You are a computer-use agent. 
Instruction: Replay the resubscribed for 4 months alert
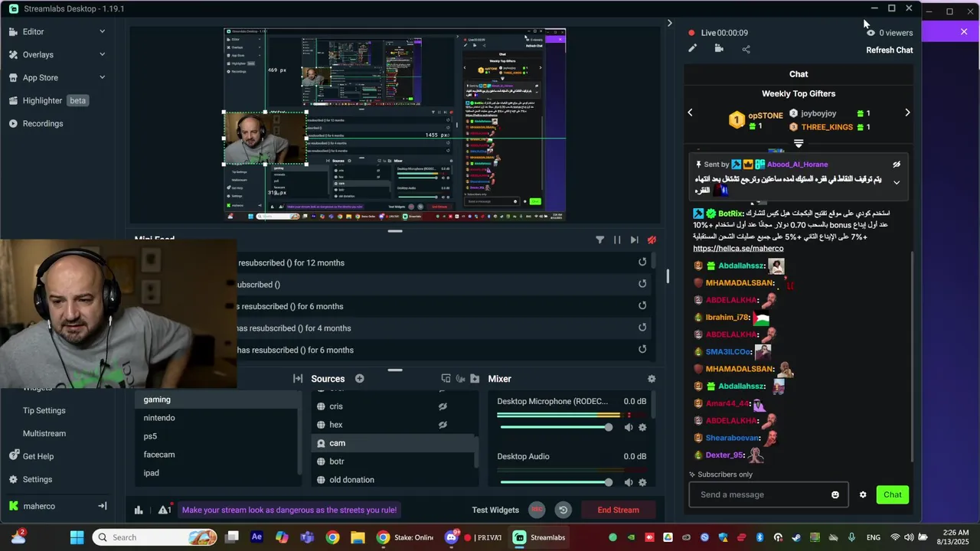(642, 328)
